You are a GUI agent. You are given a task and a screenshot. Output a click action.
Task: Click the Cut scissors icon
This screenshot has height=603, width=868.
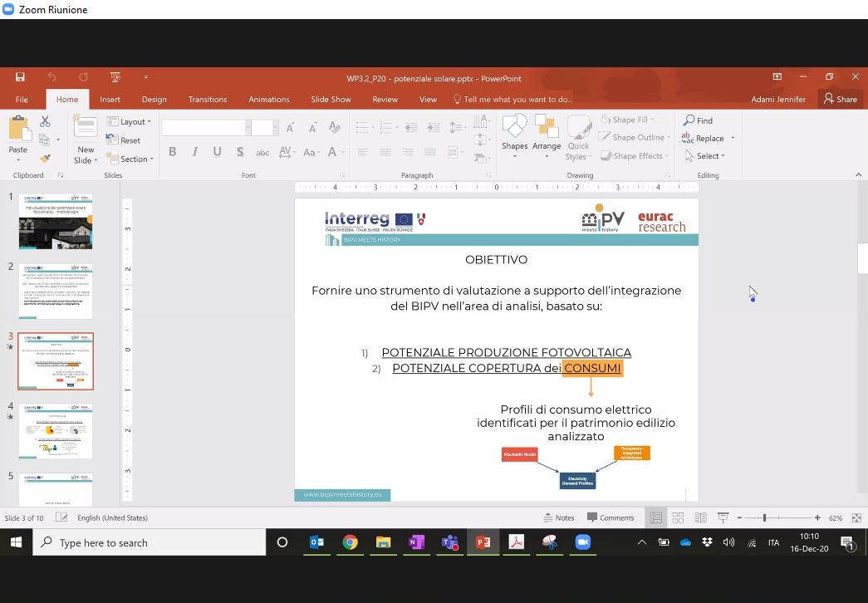pos(45,120)
